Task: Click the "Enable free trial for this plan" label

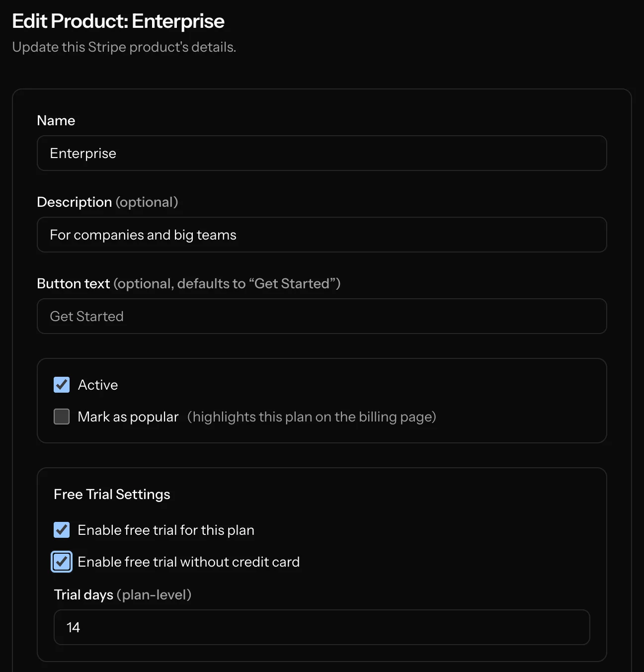Action: 165,530
